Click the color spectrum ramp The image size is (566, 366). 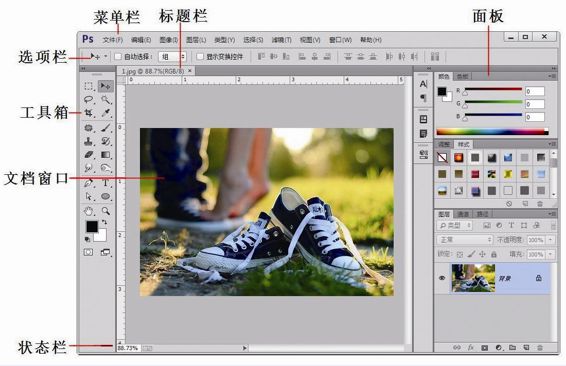tap(492, 132)
